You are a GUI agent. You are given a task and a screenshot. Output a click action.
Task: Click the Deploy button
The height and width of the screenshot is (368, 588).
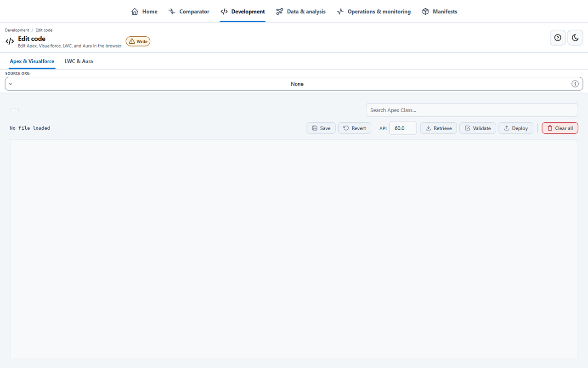tap(516, 128)
